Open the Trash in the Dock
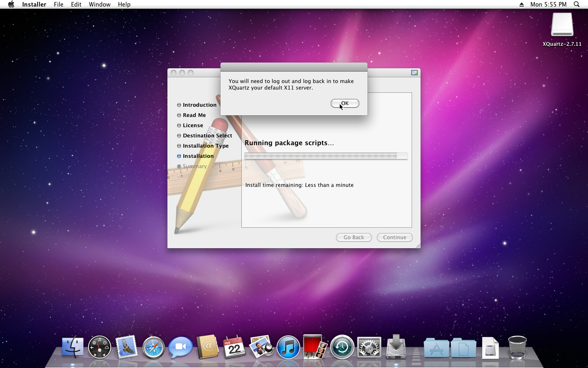This screenshot has width=588, height=368. (x=517, y=348)
